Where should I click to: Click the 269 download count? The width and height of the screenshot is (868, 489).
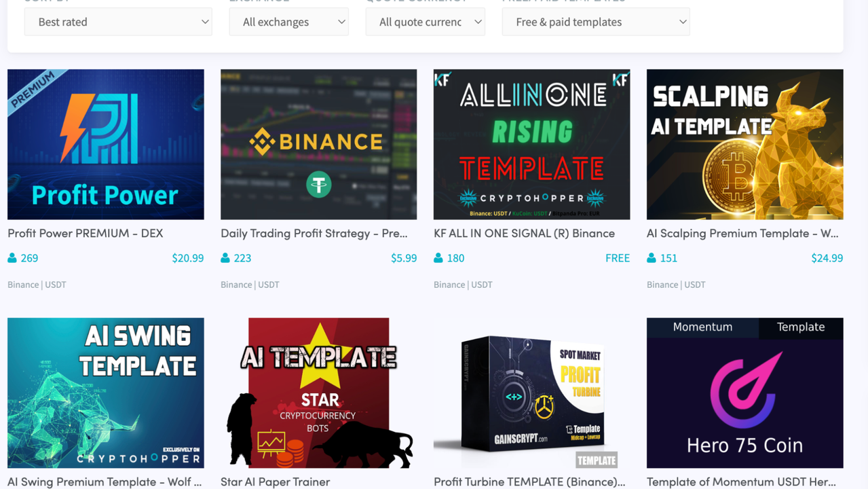[x=29, y=258]
